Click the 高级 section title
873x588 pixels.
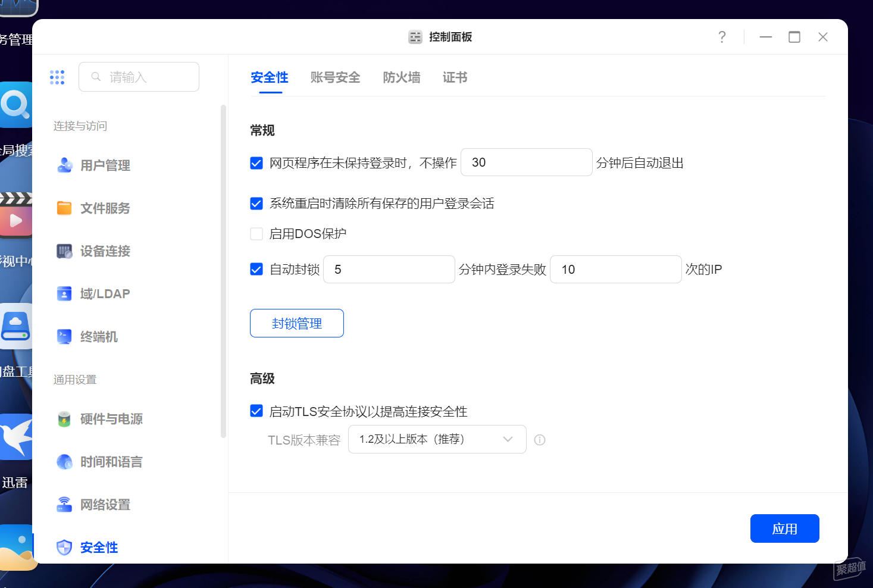coord(262,379)
